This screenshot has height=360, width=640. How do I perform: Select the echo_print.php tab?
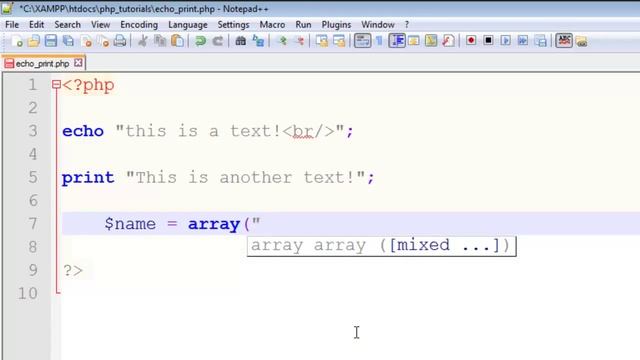pyautogui.click(x=42, y=63)
